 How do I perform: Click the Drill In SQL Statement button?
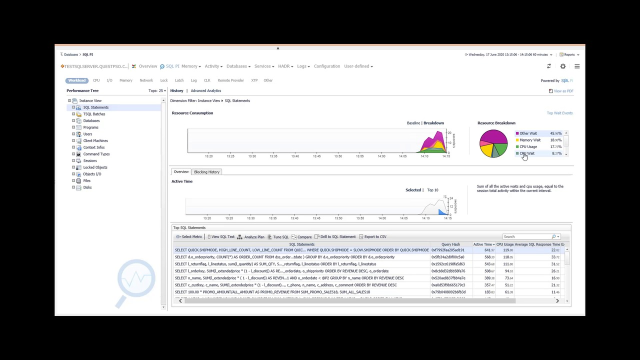[x=335, y=237]
